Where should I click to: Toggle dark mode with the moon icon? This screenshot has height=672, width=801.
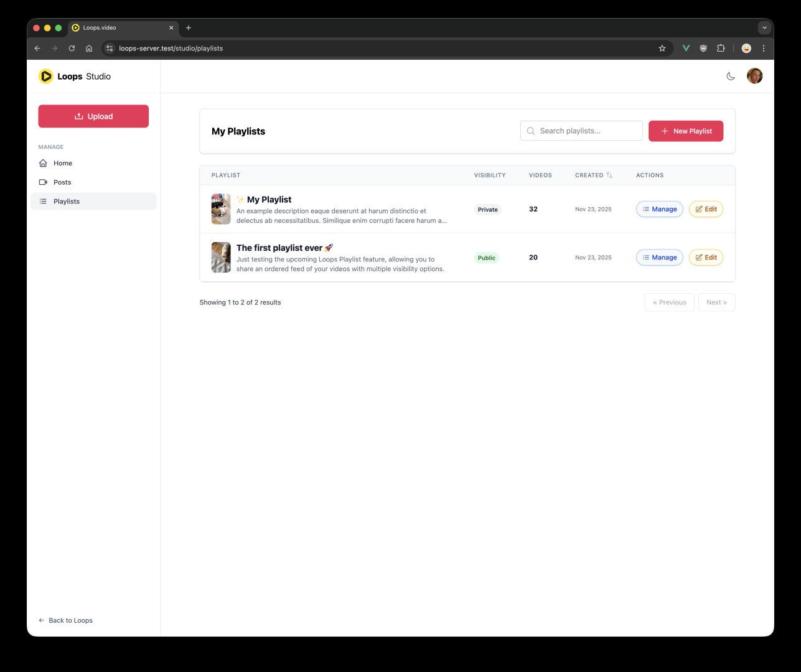coord(731,77)
